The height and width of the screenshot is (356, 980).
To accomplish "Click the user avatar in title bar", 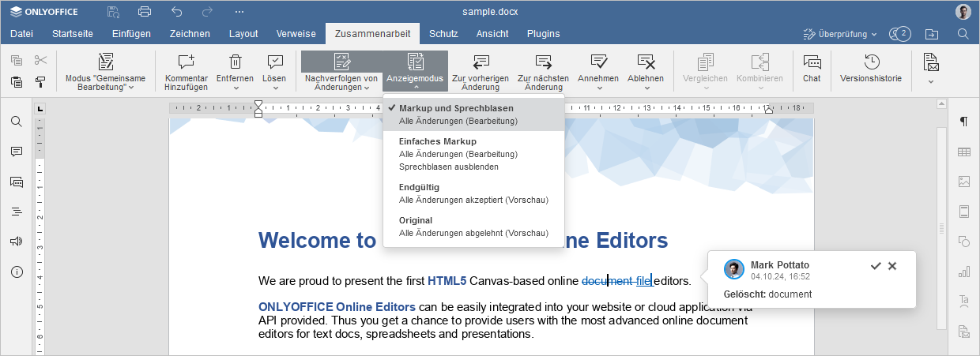I will pyautogui.click(x=963, y=12).
